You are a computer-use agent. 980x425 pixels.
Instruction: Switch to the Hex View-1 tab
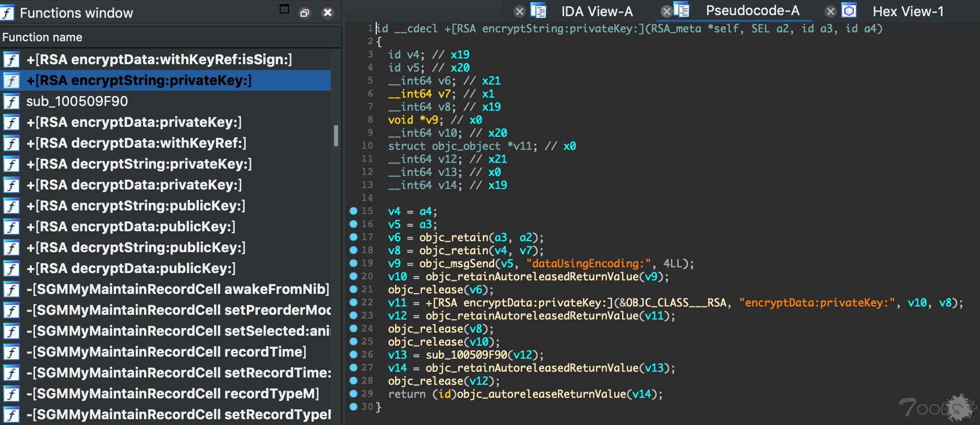pos(908,11)
